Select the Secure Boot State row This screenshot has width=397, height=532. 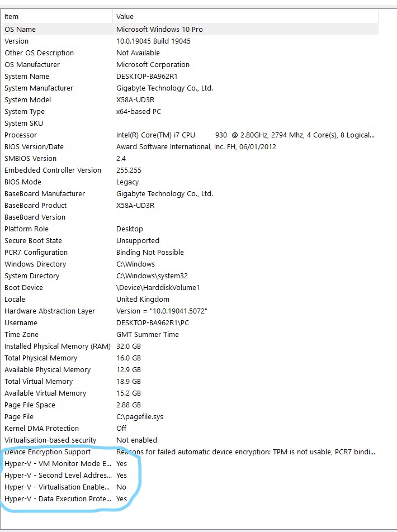191,240
